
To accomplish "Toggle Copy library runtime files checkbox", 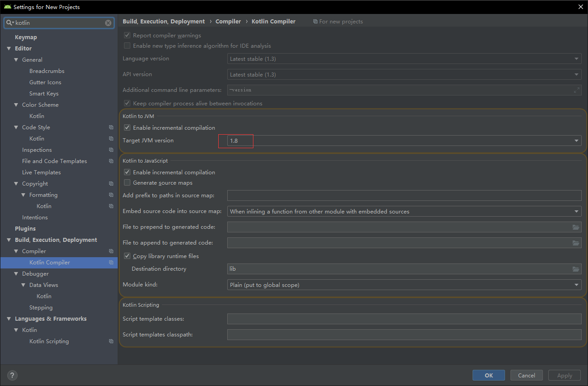I will (x=127, y=256).
